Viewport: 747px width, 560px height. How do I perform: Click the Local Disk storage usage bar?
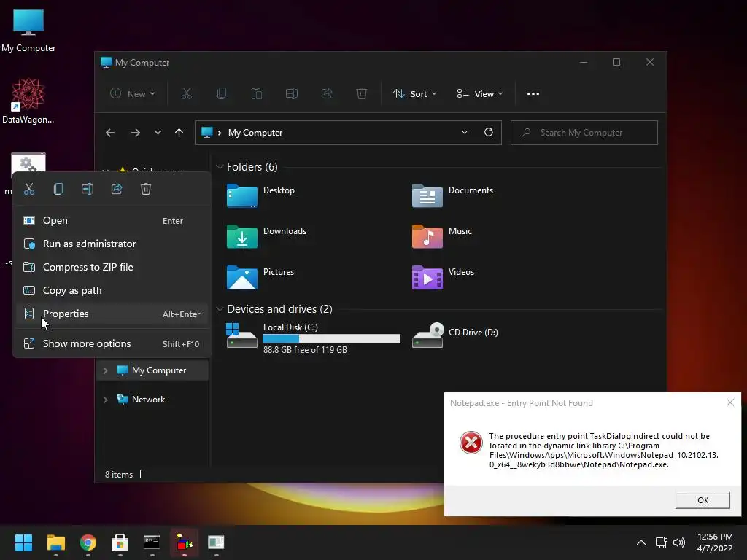pyautogui.click(x=332, y=338)
